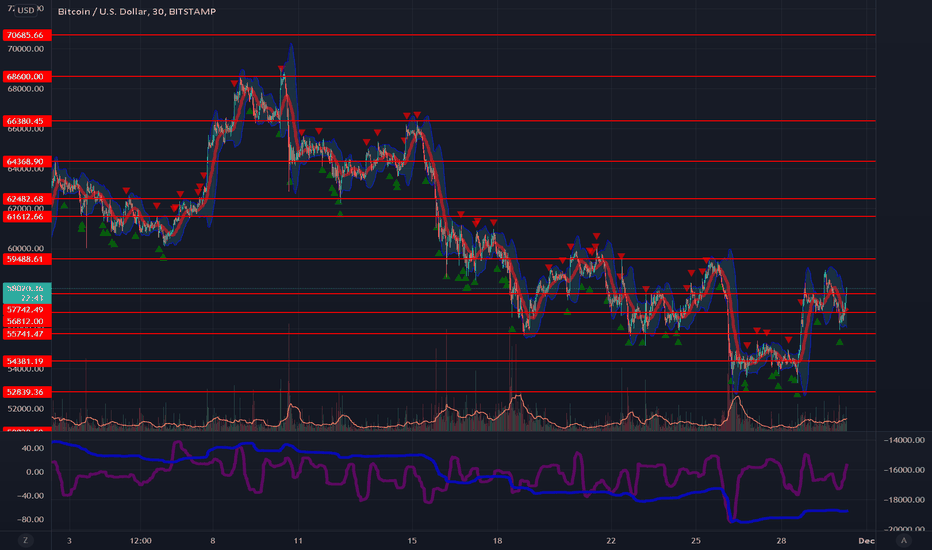Click the Z timezone button
Screen dimensions: 932x550
coord(25,540)
